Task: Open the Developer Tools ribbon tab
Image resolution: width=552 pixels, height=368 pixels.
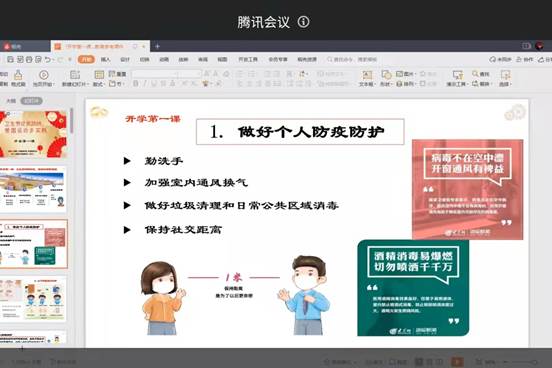Action: 248,60
